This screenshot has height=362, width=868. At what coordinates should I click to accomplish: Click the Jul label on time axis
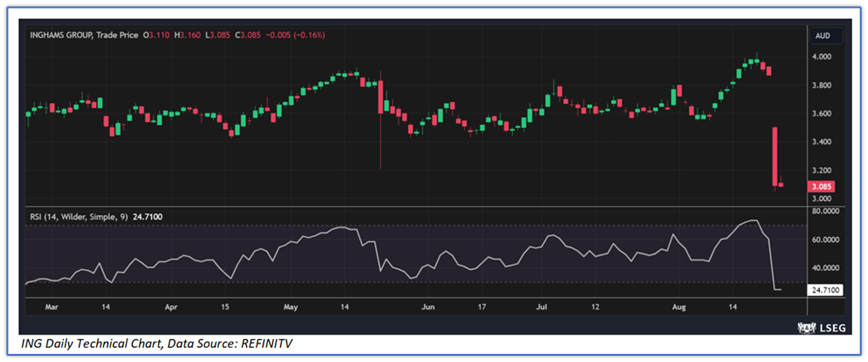[542, 308]
